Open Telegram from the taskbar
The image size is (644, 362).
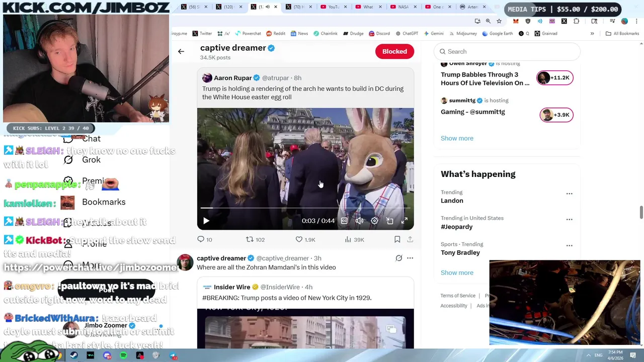coord(173,355)
